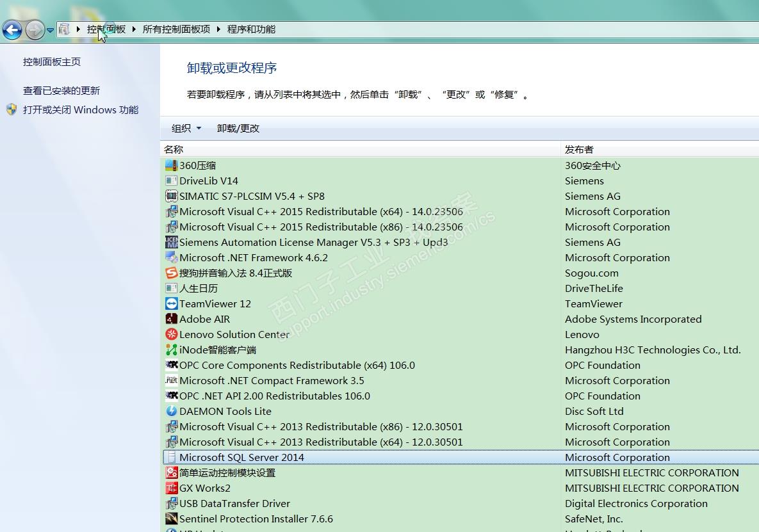The image size is (759, 532).
Task: Select Microsoft SQL Server 2014 text
Action: [241, 458]
